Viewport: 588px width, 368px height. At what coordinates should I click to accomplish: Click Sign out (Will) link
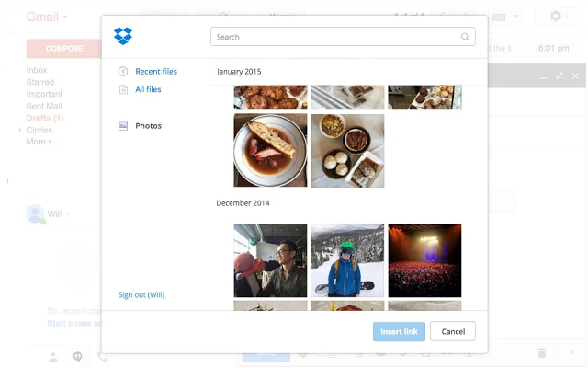(x=141, y=295)
